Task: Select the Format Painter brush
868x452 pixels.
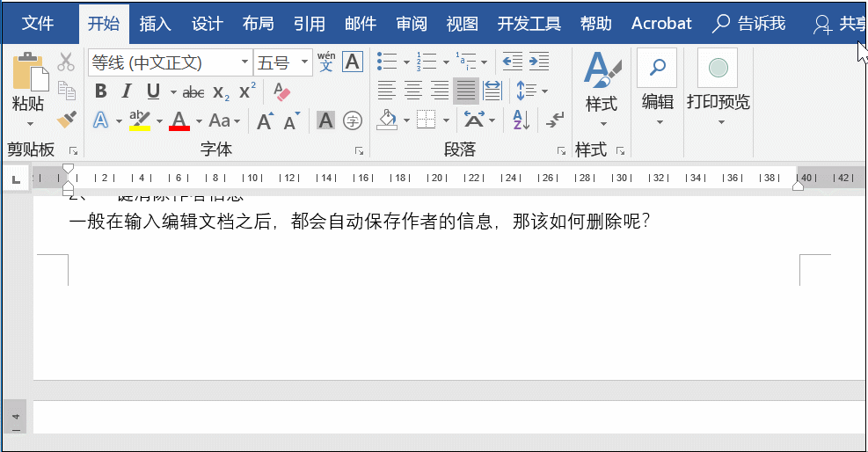Action: 67,119
